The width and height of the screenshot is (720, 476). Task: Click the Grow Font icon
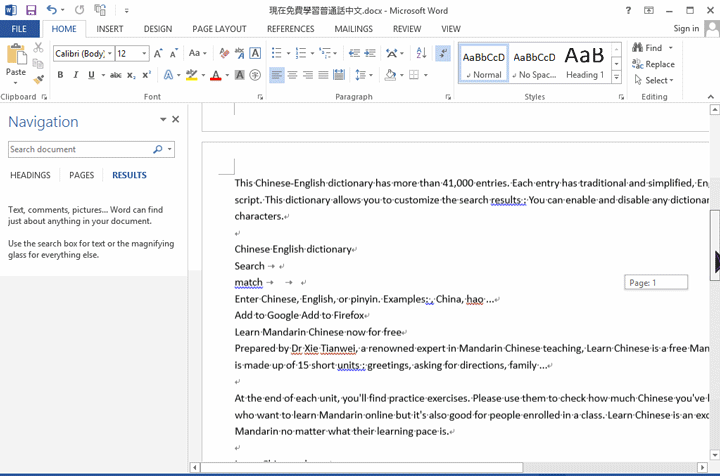pyautogui.click(x=158, y=54)
